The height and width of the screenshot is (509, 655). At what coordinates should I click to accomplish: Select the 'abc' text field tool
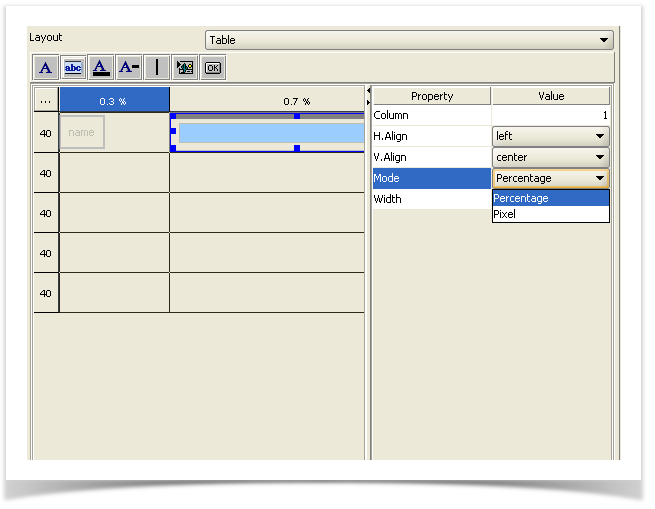(73, 68)
